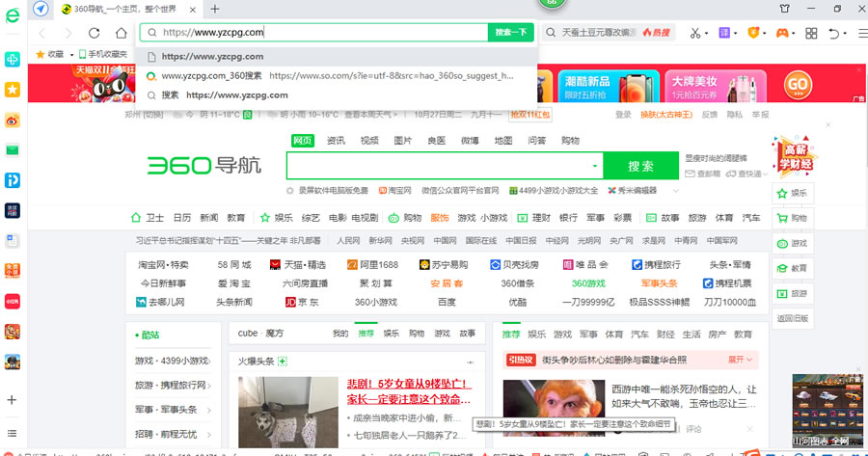The width and height of the screenshot is (868, 456).
Task: Click the 360 browser logo icon
Action: click(x=13, y=14)
